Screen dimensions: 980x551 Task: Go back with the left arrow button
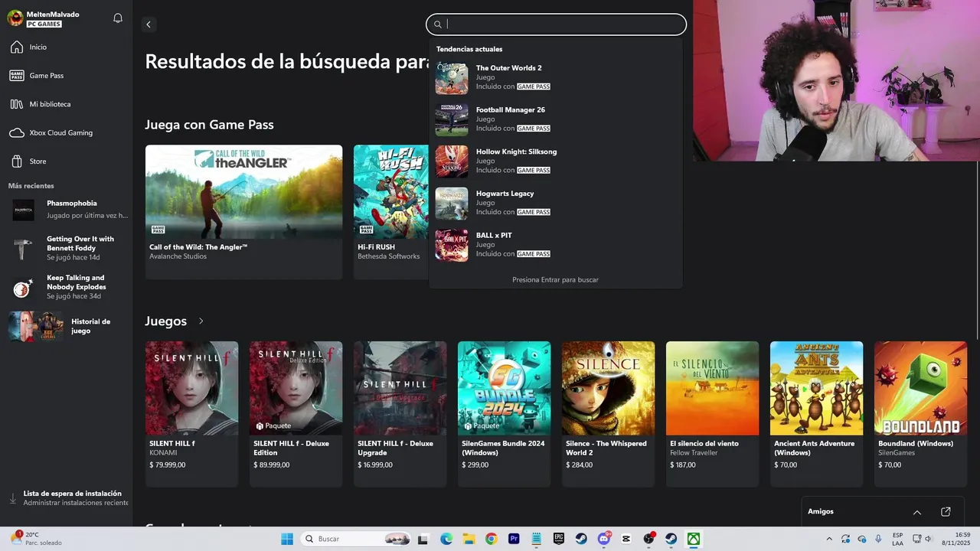coord(149,24)
